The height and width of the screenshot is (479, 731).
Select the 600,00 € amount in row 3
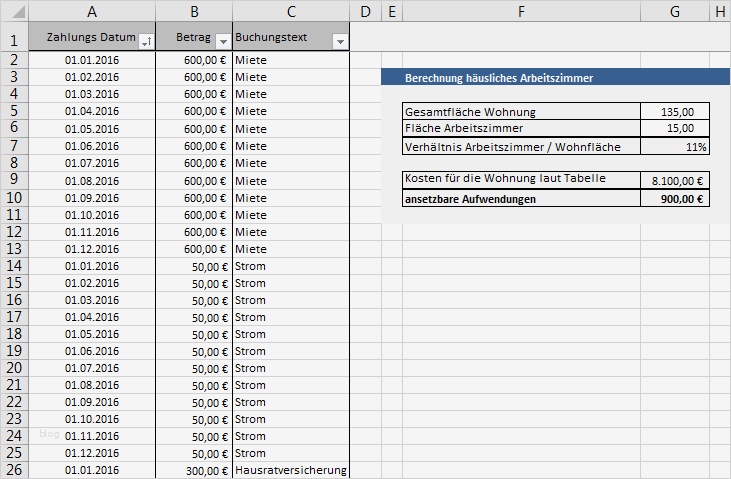194,77
